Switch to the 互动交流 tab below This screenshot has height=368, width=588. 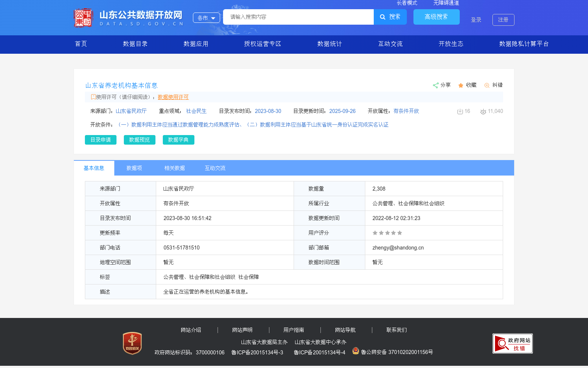point(215,168)
